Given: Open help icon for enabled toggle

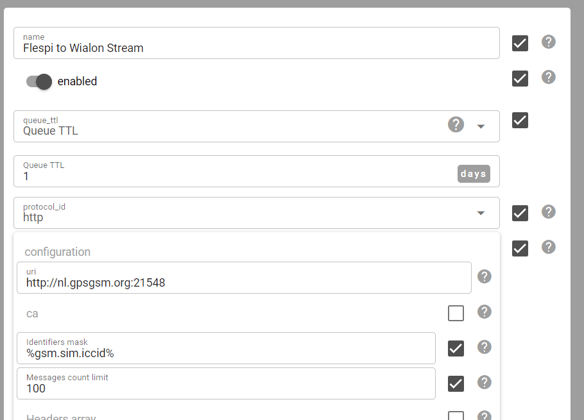Looking at the screenshot, I should pos(548,77).
